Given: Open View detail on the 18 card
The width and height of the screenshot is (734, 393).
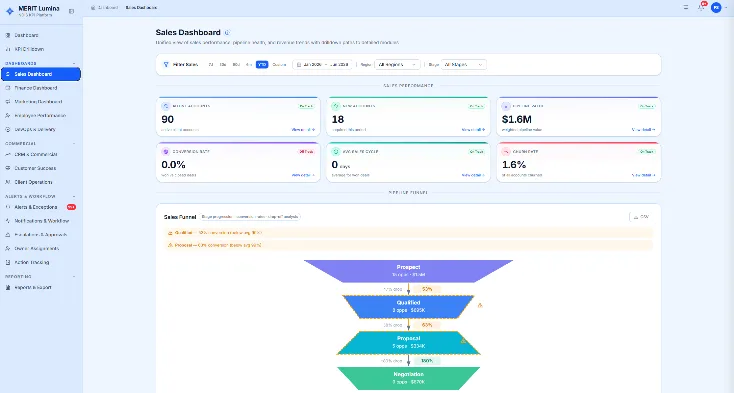Looking at the screenshot, I should pyautogui.click(x=473, y=130).
